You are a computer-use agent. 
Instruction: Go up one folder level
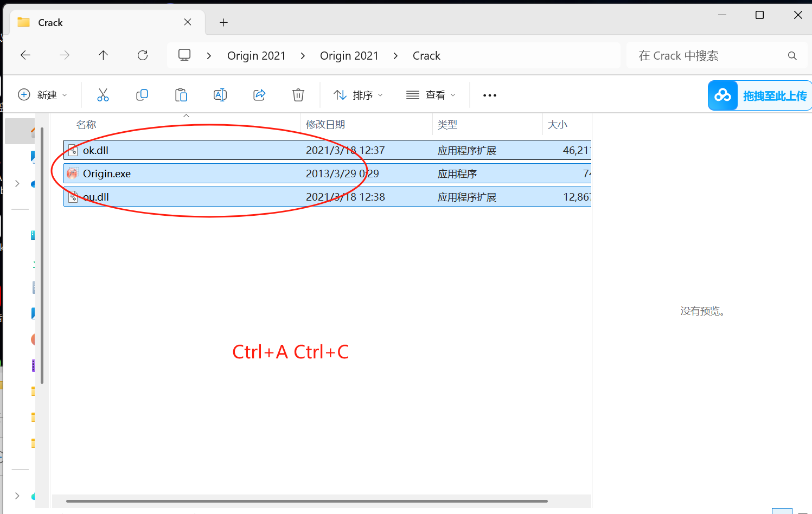coord(103,55)
